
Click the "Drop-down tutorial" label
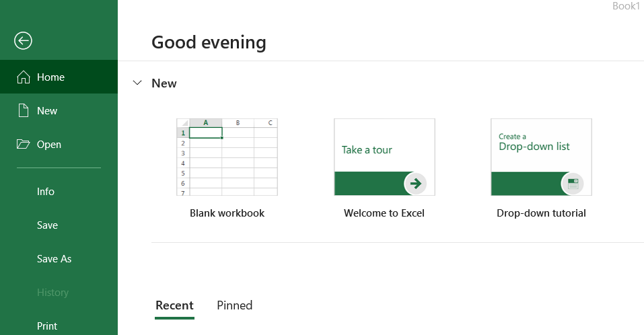[541, 213]
